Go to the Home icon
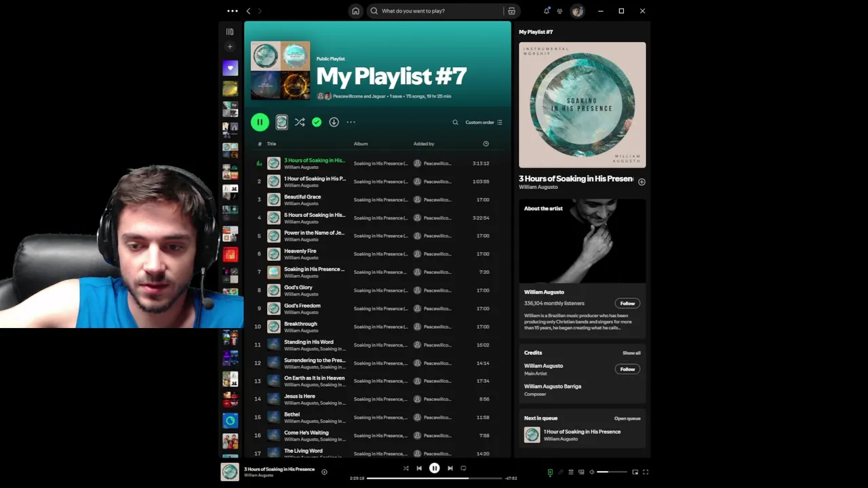The height and width of the screenshot is (488, 868). pyautogui.click(x=355, y=11)
